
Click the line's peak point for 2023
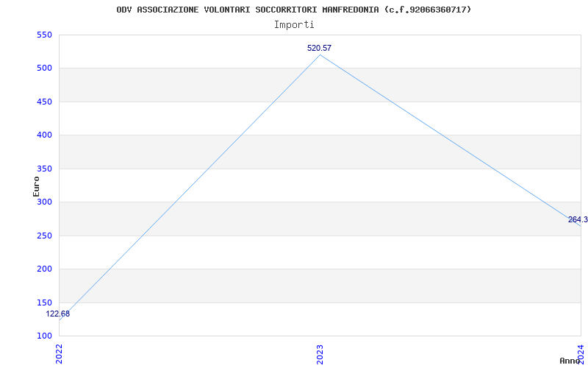coord(320,54)
